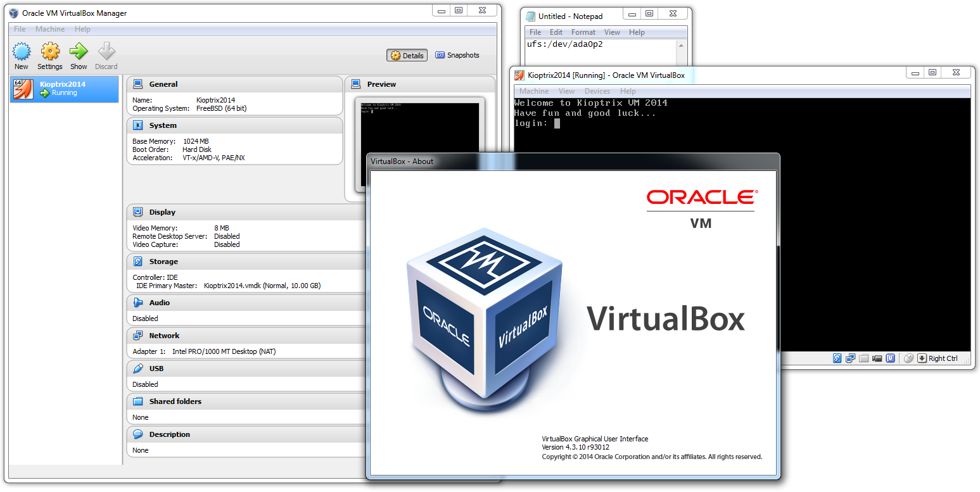
Task: Click the Notepad scrollbar up arrow
Action: point(682,44)
